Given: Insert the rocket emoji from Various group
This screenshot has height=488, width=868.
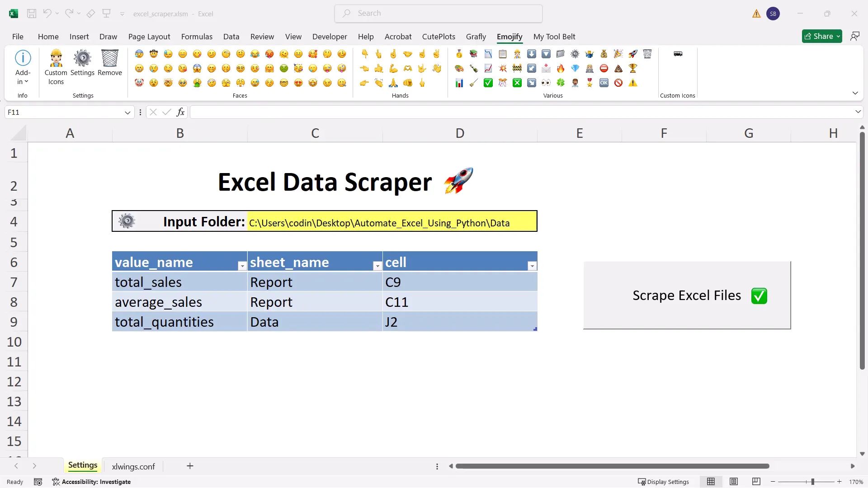Looking at the screenshot, I should [632, 54].
